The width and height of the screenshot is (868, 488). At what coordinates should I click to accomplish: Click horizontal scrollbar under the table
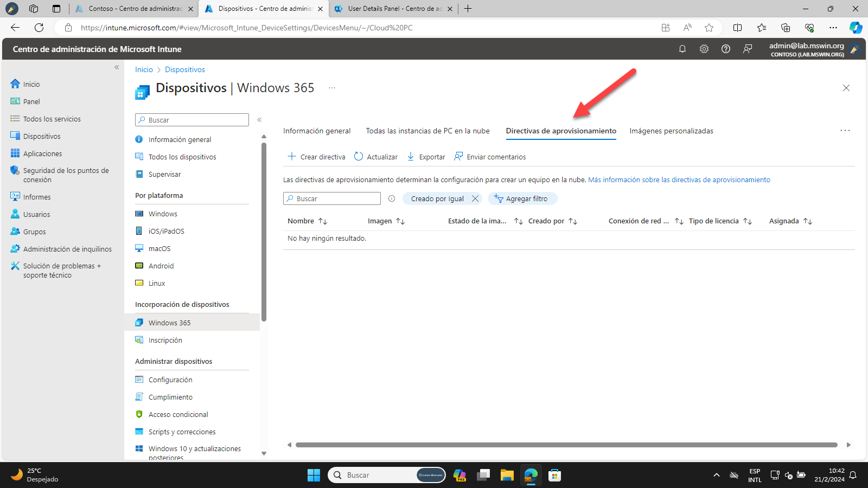pyautogui.click(x=566, y=445)
